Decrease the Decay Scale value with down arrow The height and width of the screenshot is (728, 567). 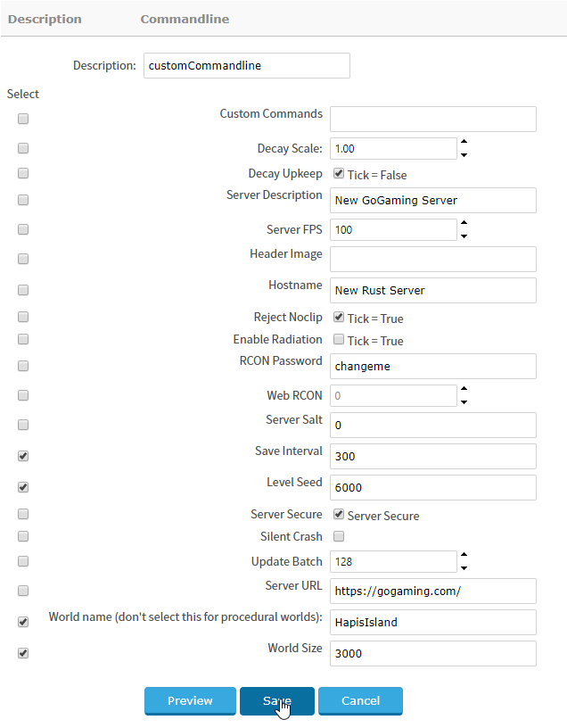[x=464, y=155]
